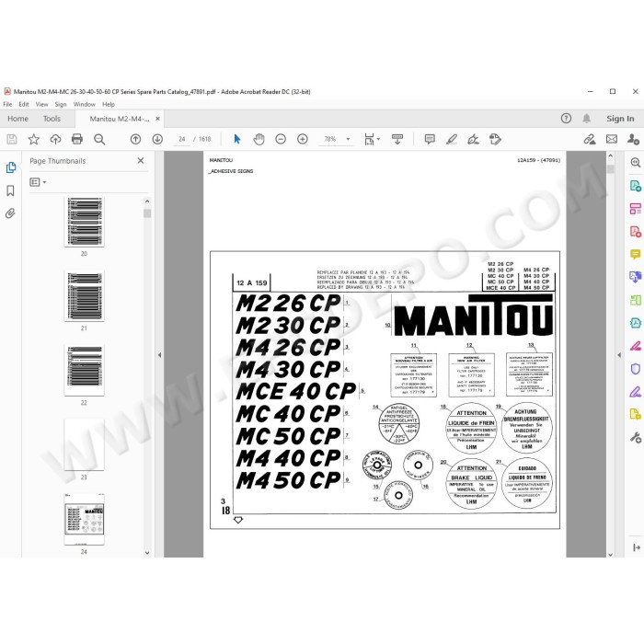The width and height of the screenshot is (644, 644).
Task: Collapse the right tools pane arrow
Action: [x=619, y=355]
